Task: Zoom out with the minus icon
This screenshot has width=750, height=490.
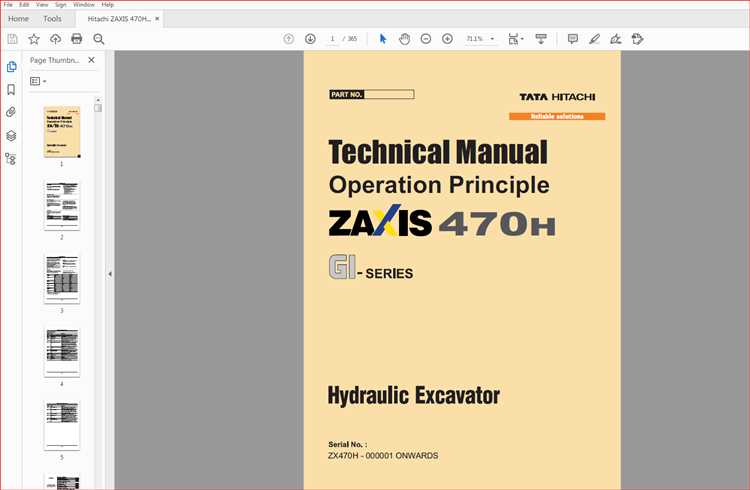Action: (426, 39)
